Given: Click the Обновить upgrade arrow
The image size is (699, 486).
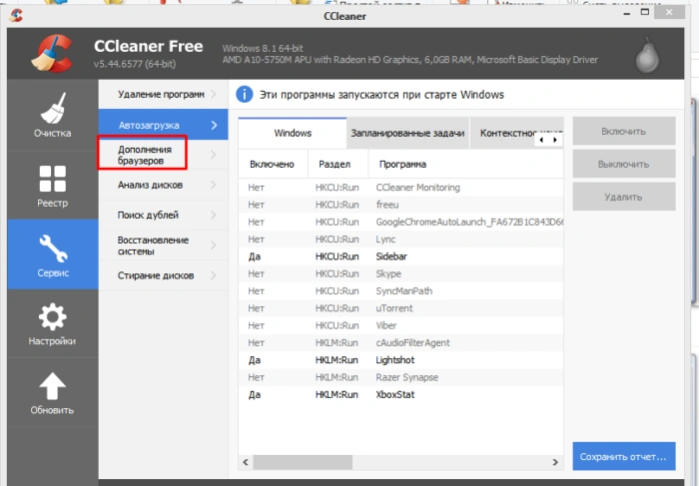Looking at the screenshot, I should tap(53, 392).
